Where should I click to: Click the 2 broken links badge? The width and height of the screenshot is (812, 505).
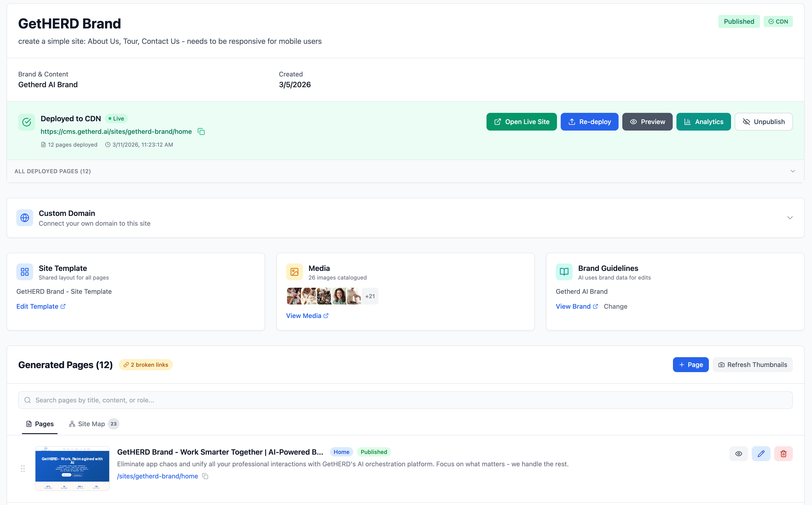(146, 365)
